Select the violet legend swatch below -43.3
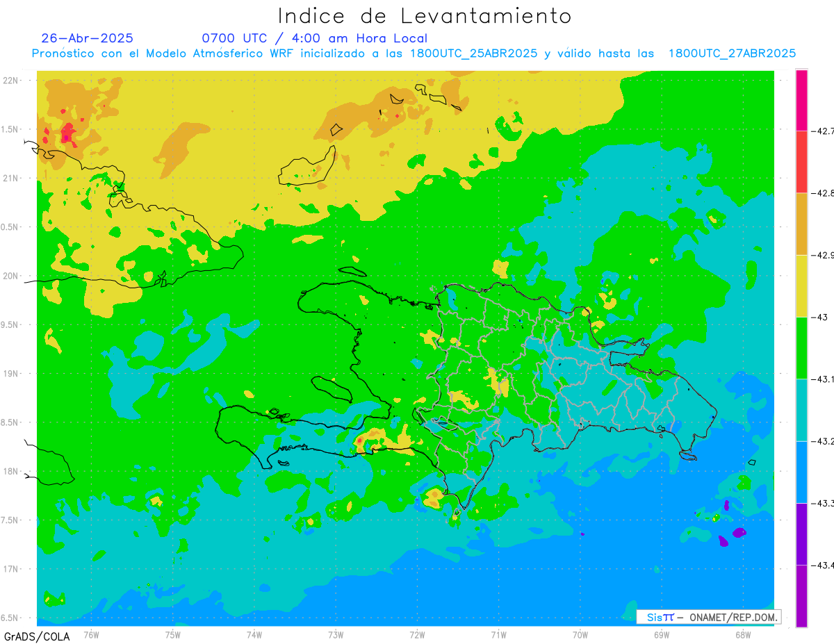 pos(801,534)
